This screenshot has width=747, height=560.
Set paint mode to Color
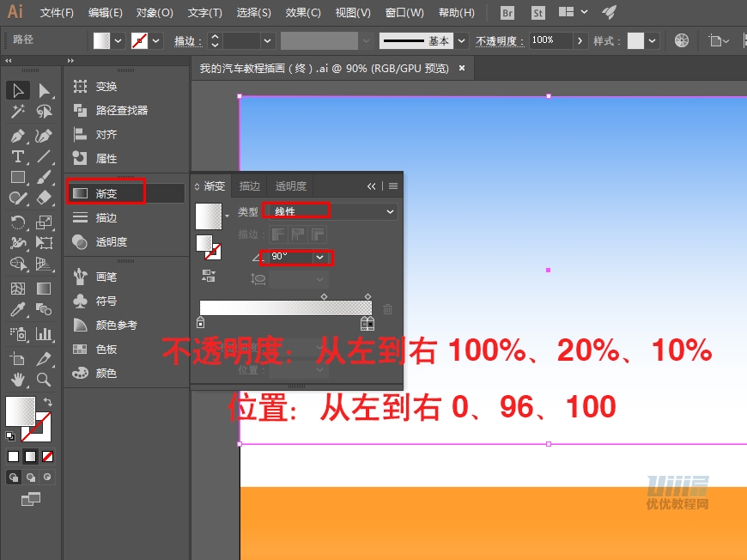point(14,457)
